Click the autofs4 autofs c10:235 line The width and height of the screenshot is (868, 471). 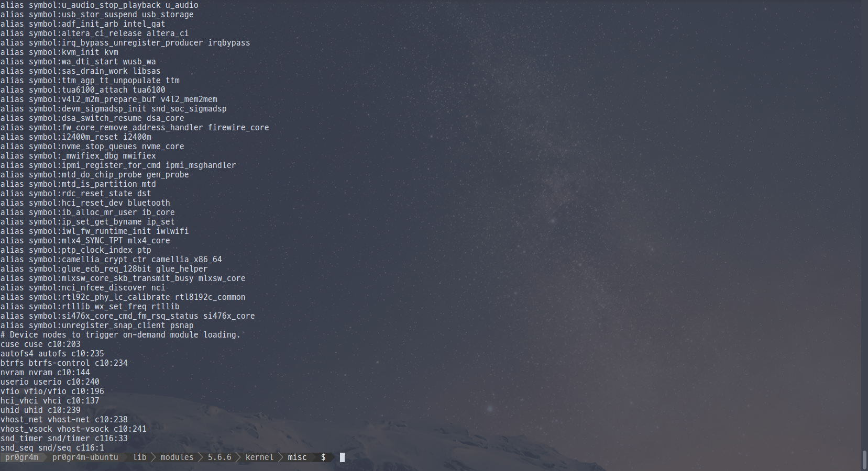pos(52,354)
